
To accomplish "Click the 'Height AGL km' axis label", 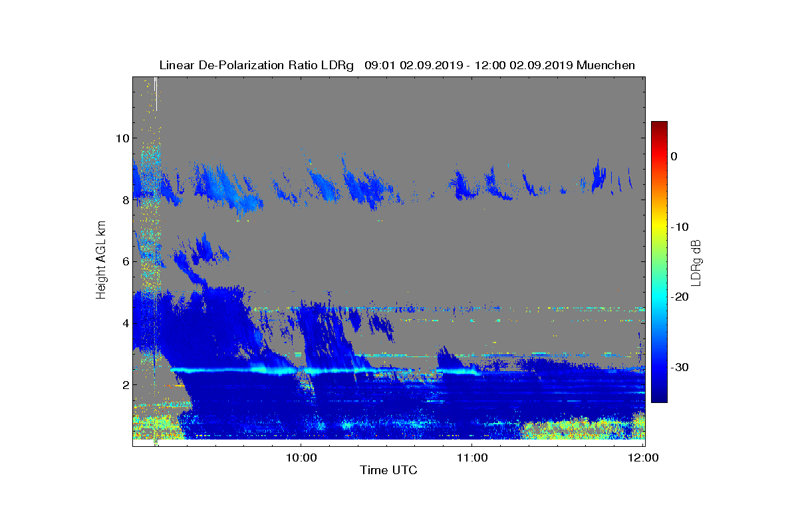I will (x=101, y=261).
